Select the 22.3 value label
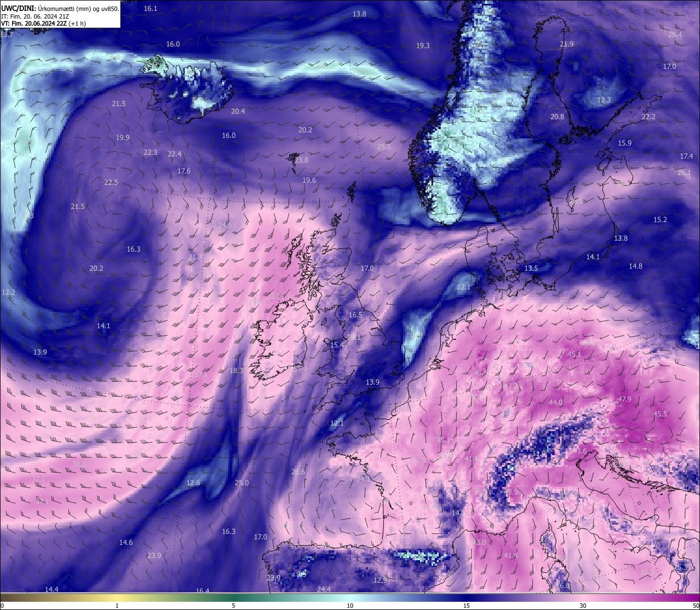The height and width of the screenshot is (610, 700). click(150, 153)
